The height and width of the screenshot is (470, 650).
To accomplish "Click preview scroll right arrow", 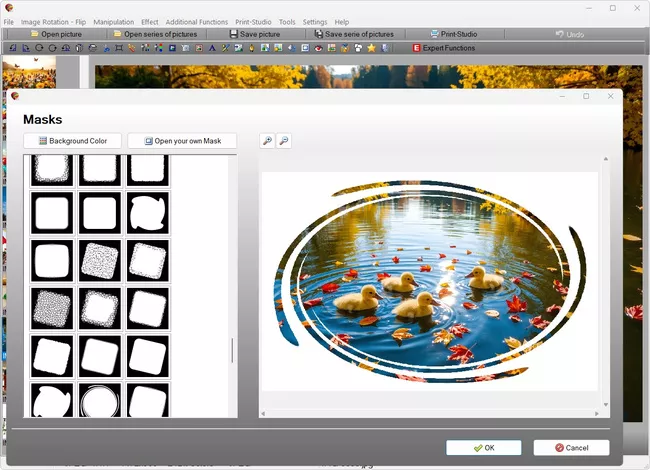I will 597,414.
